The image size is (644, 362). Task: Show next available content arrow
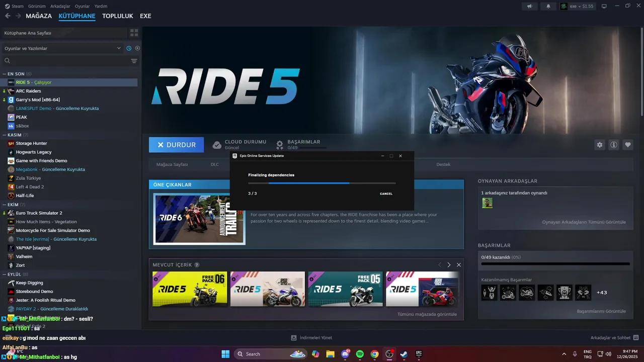pyautogui.click(x=449, y=264)
